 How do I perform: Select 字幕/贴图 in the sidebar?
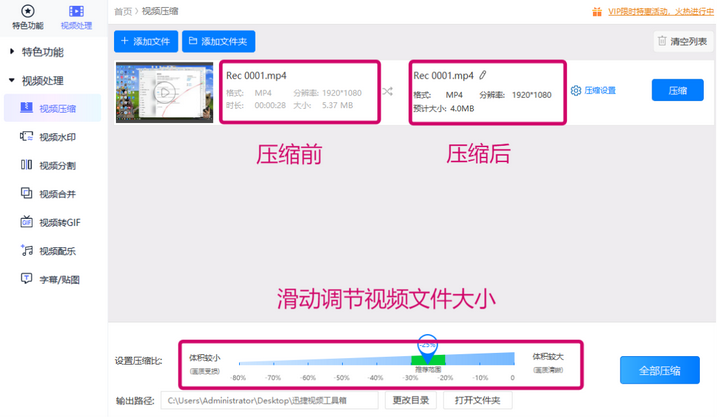52,279
